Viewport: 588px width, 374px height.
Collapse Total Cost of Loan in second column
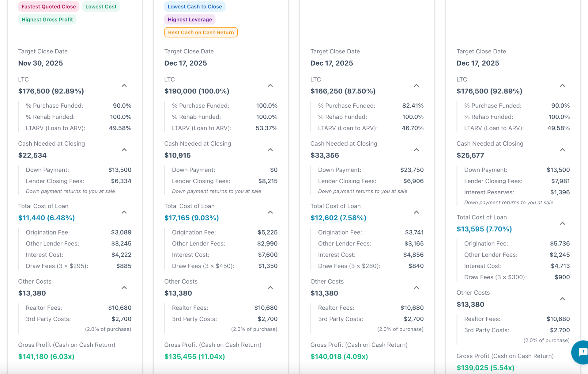[270, 212]
